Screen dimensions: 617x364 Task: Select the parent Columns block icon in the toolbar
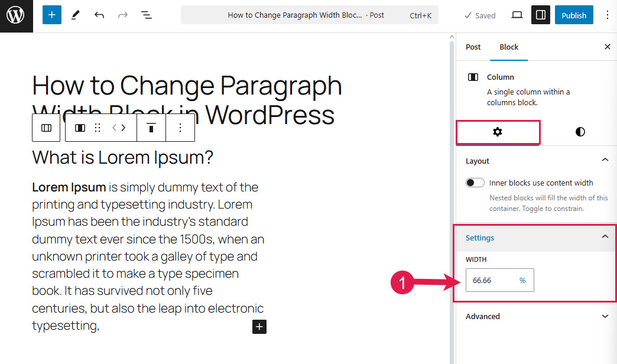pos(46,128)
